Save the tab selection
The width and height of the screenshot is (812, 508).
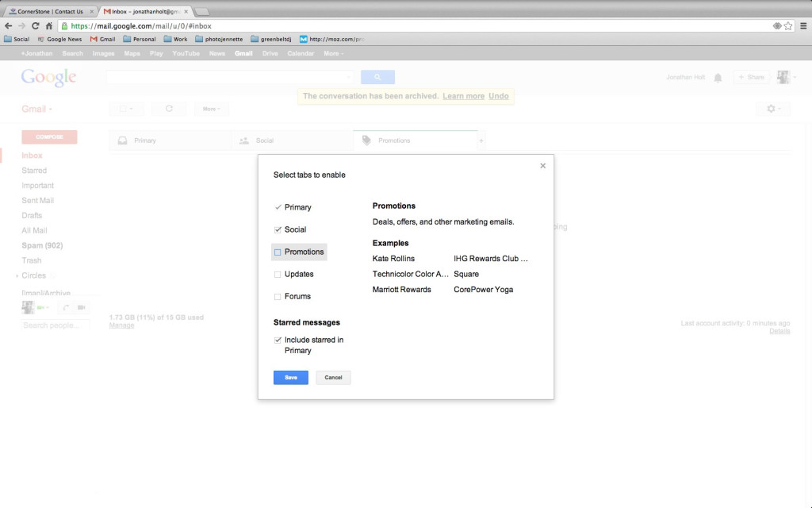[291, 377]
